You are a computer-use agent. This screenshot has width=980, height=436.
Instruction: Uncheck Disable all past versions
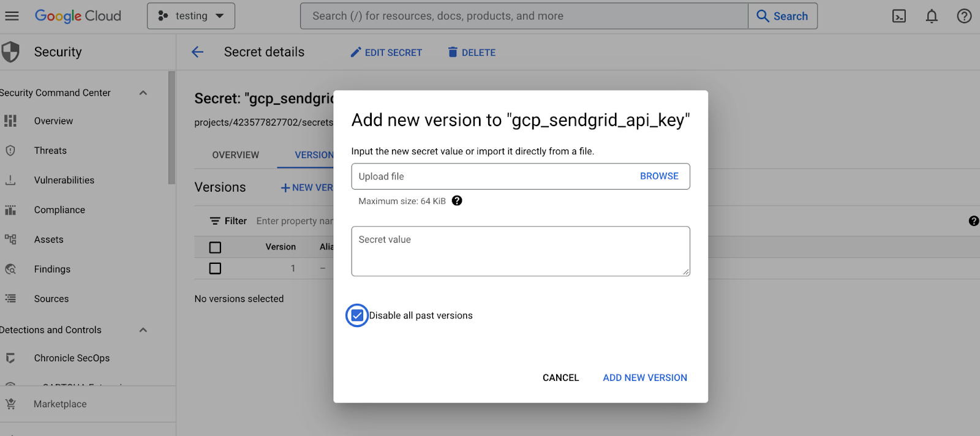point(357,315)
